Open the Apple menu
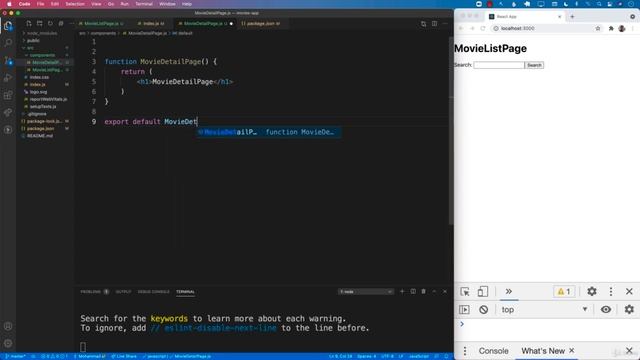The height and width of the screenshot is (360, 640). pyautogui.click(x=9, y=4)
